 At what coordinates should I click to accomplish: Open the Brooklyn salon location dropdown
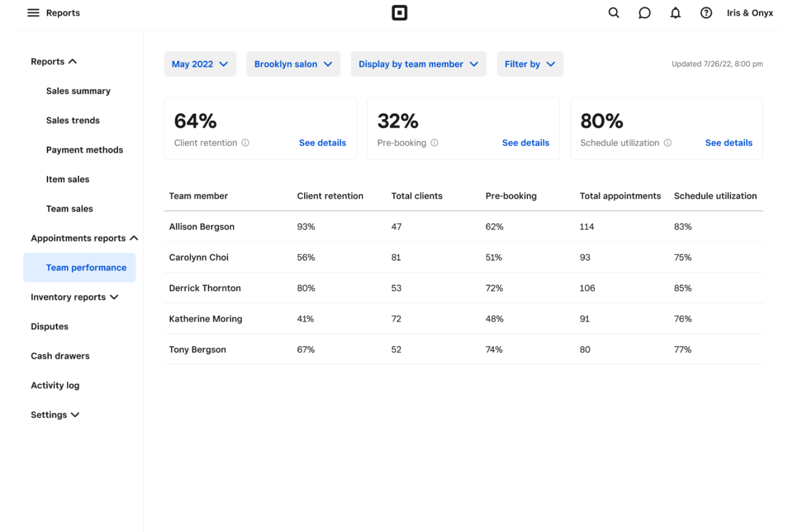click(293, 64)
